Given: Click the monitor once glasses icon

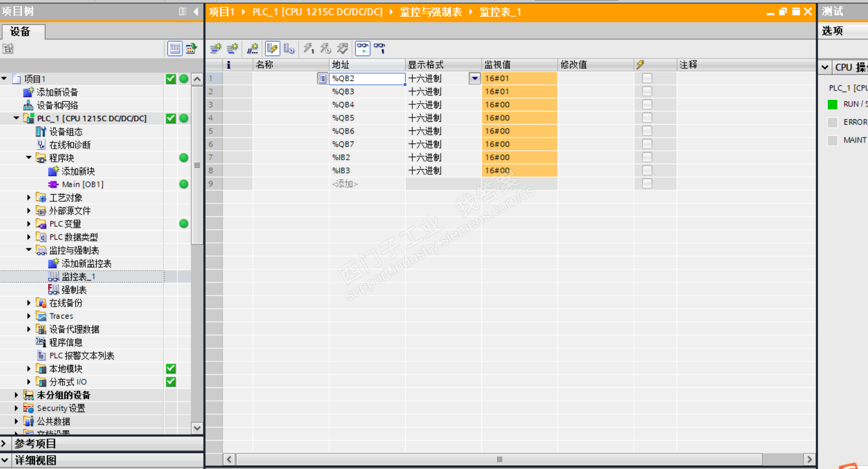Looking at the screenshot, I should pos(380,49).
